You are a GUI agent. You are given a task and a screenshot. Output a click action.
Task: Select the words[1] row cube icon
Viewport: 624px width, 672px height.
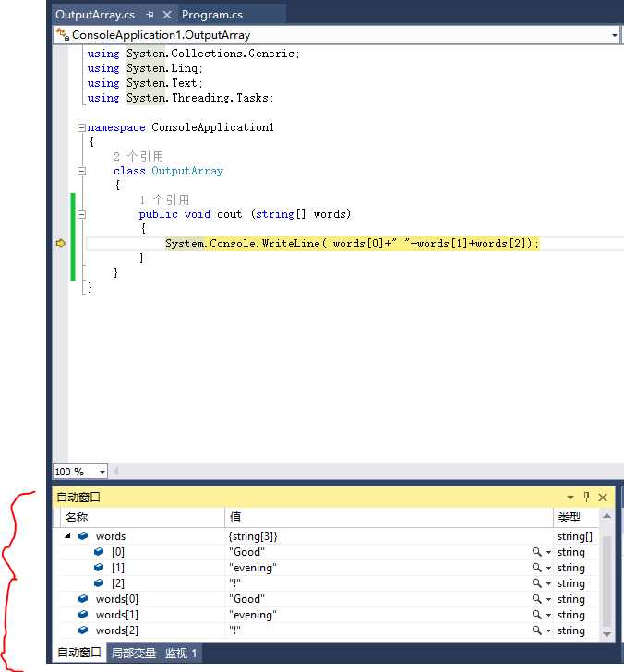point(83,615)
